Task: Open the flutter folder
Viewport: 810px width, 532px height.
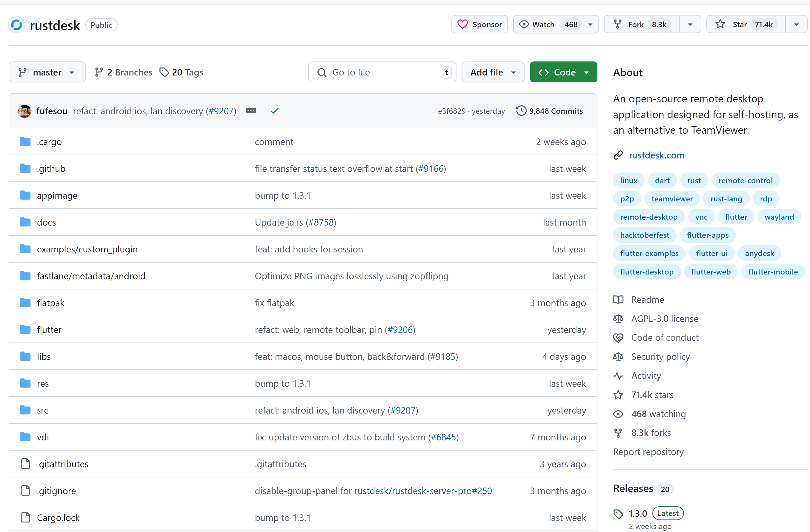Action: pos(49,330)
